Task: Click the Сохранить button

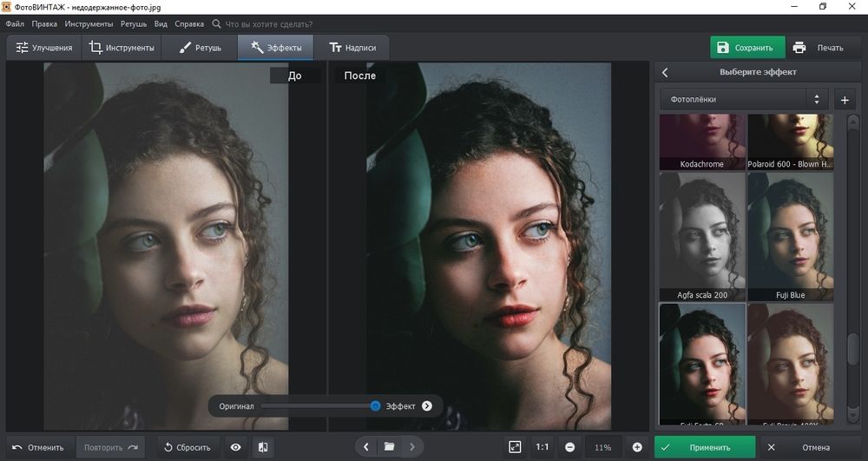Action: click(x=746, y=48)
